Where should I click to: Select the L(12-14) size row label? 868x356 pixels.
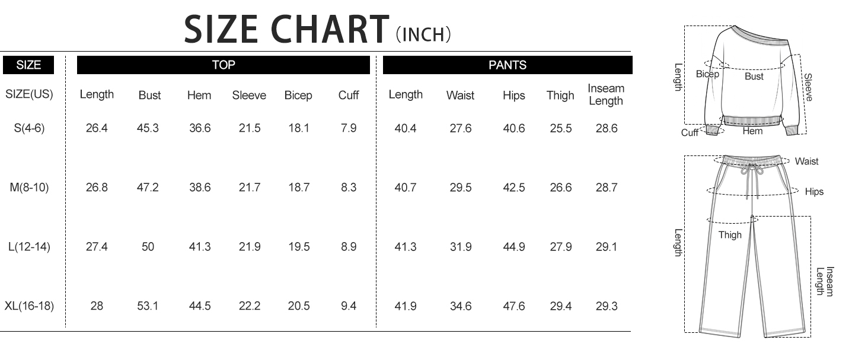(x=28, y=247)
